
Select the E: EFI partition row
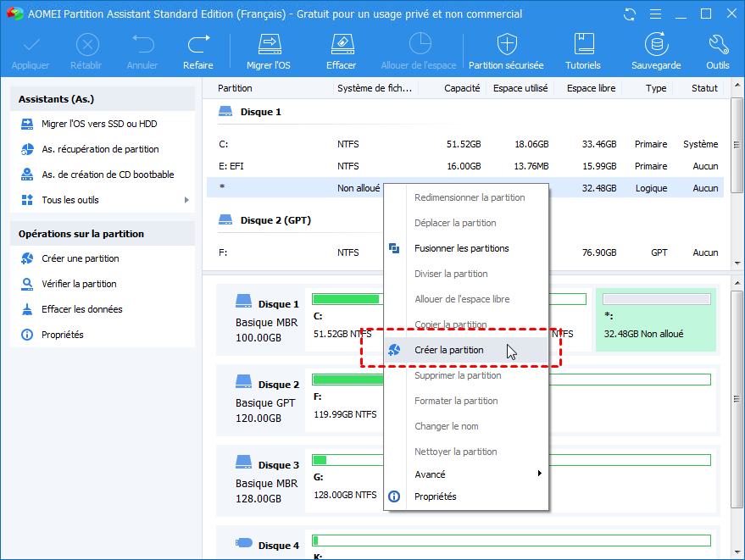[x=465, y=166]
